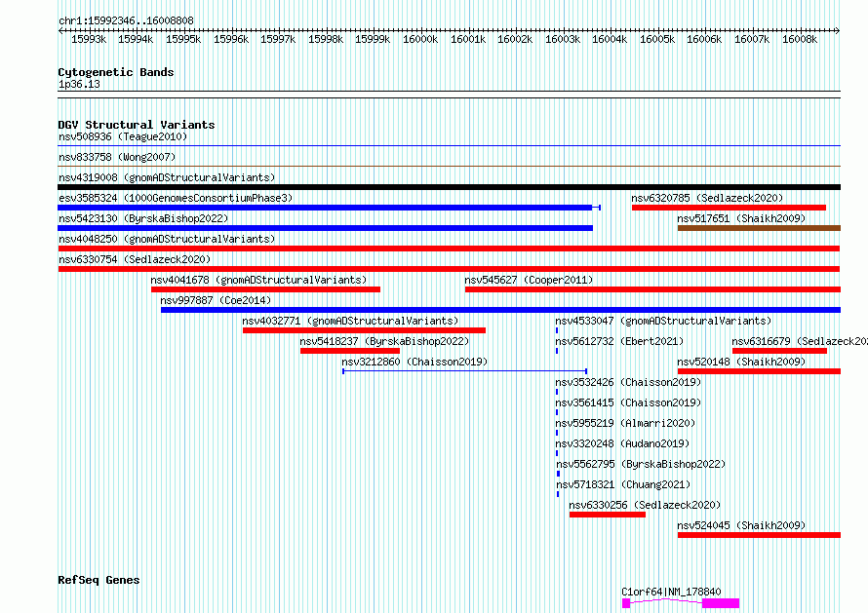Screen dimensions: 868x613
Task: Select the nsv833758 (Wong2007) variant label
Action: [117, 157]
